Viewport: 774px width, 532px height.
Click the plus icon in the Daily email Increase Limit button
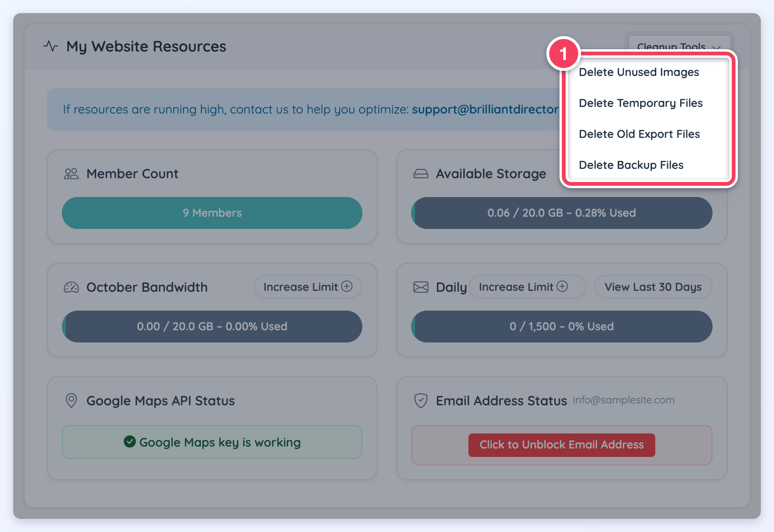[x=562, y=286]
